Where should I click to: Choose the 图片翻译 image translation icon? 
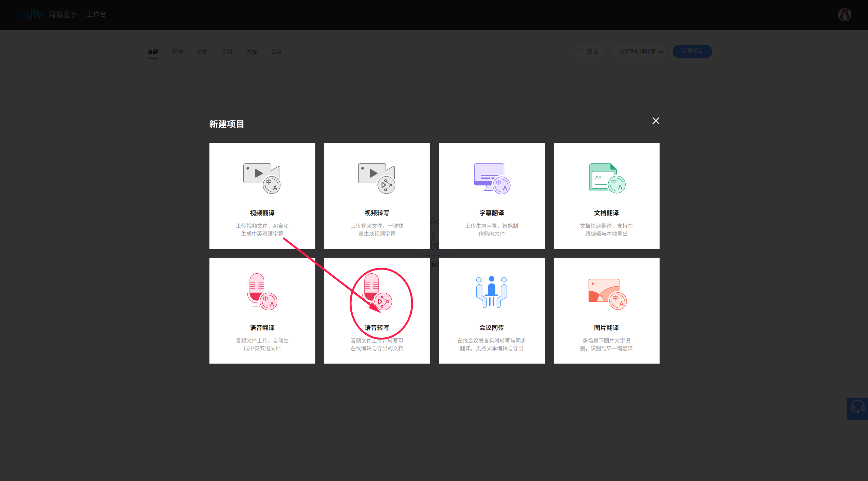607,294
